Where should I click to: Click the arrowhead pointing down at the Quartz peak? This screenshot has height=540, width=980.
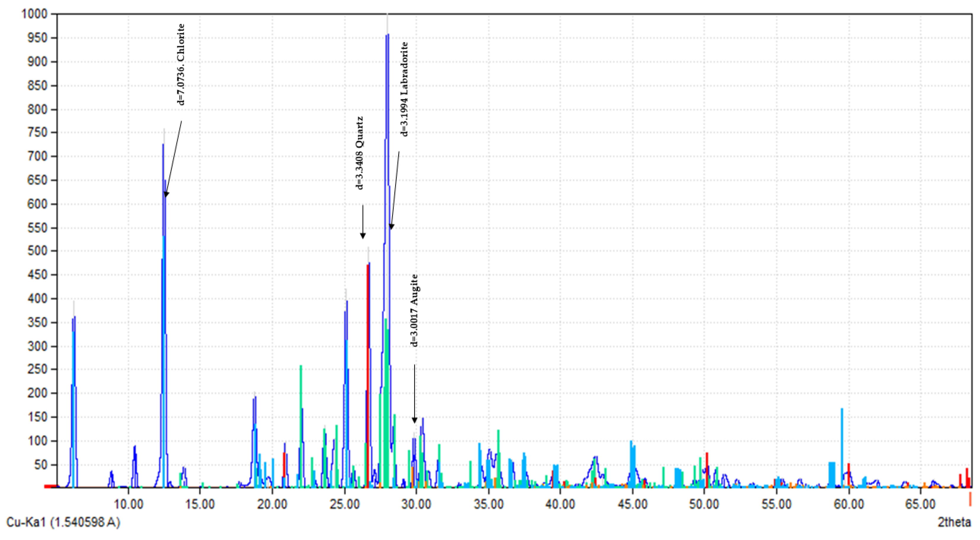tap(363, 235)
